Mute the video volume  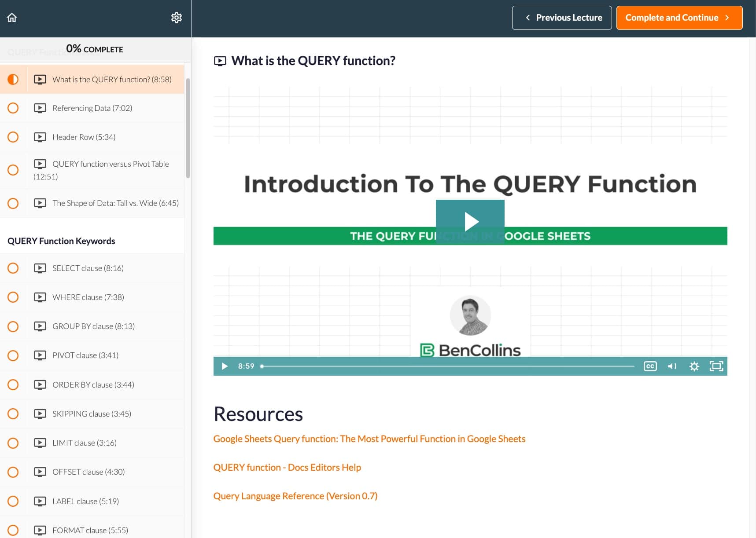click(x=672, y=366)
